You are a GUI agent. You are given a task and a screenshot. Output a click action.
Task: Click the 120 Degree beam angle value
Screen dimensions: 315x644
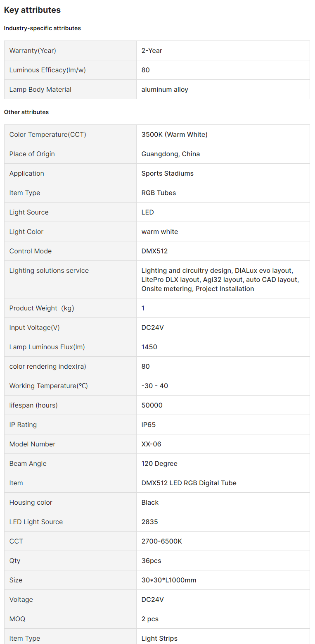159,463
